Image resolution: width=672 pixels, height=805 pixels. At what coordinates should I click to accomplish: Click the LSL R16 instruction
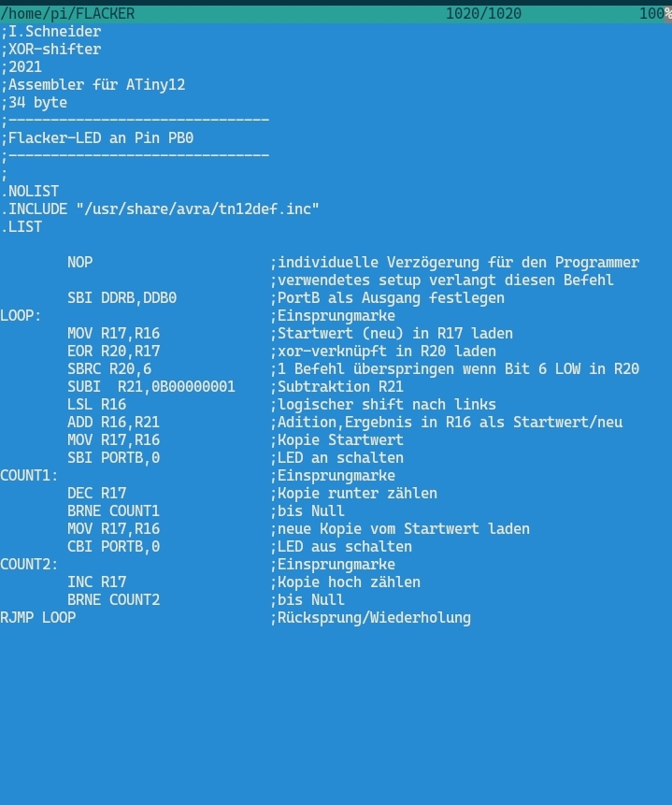coord(97,405)
